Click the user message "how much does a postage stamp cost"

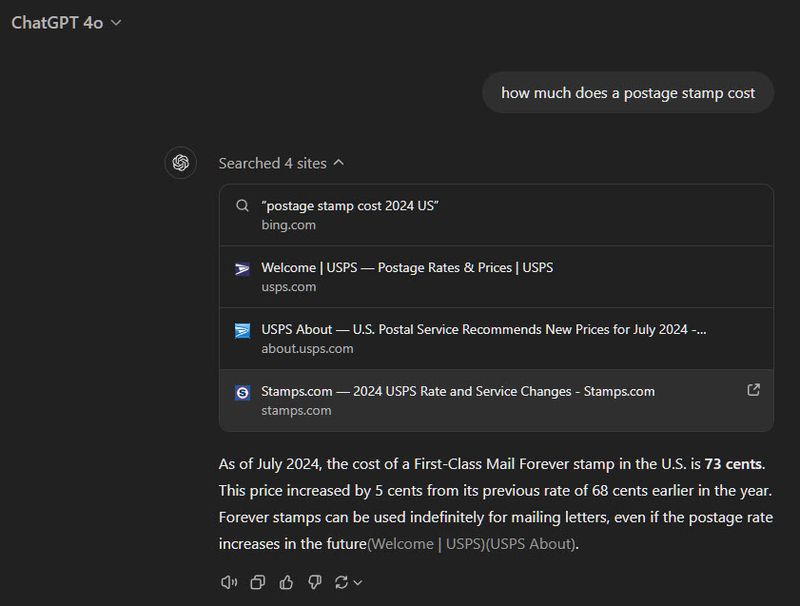click(628, 93)
